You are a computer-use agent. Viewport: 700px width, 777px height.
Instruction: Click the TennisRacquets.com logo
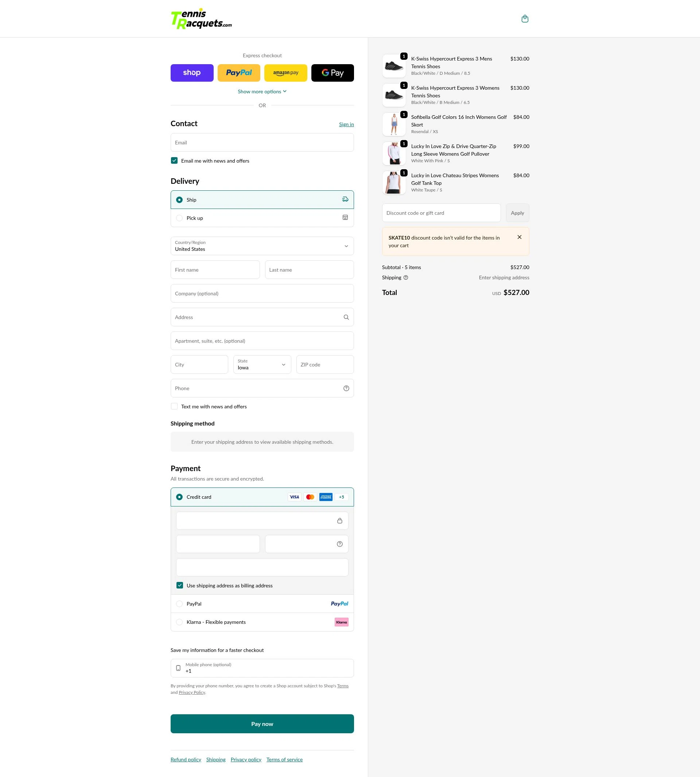click(x=201, y=19)
